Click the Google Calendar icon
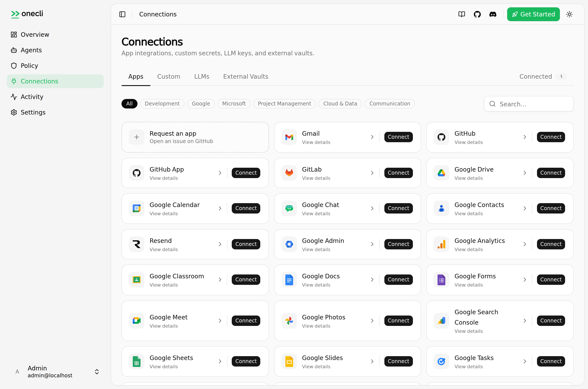Image resolution: width=588 pixels, height=389 pixels. pyautogui.click(x=136, y=208)
